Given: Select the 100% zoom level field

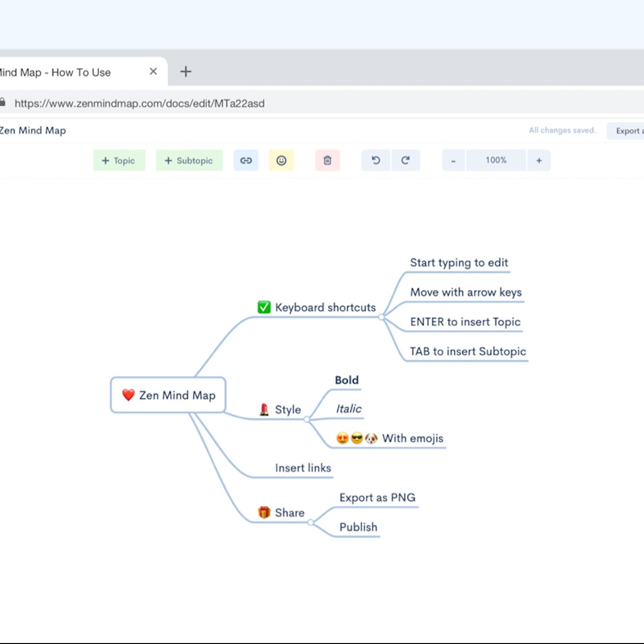Looking at the screenshot, I should [x=496, y=160].
